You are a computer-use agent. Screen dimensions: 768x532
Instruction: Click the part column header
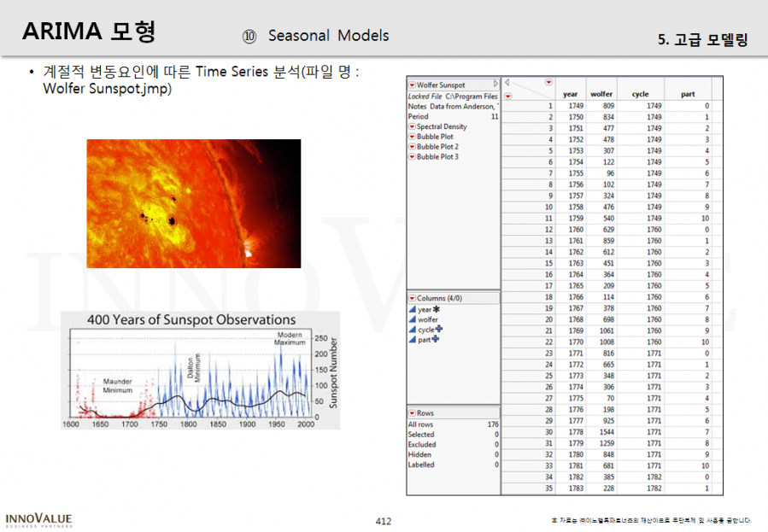[688, 94]
